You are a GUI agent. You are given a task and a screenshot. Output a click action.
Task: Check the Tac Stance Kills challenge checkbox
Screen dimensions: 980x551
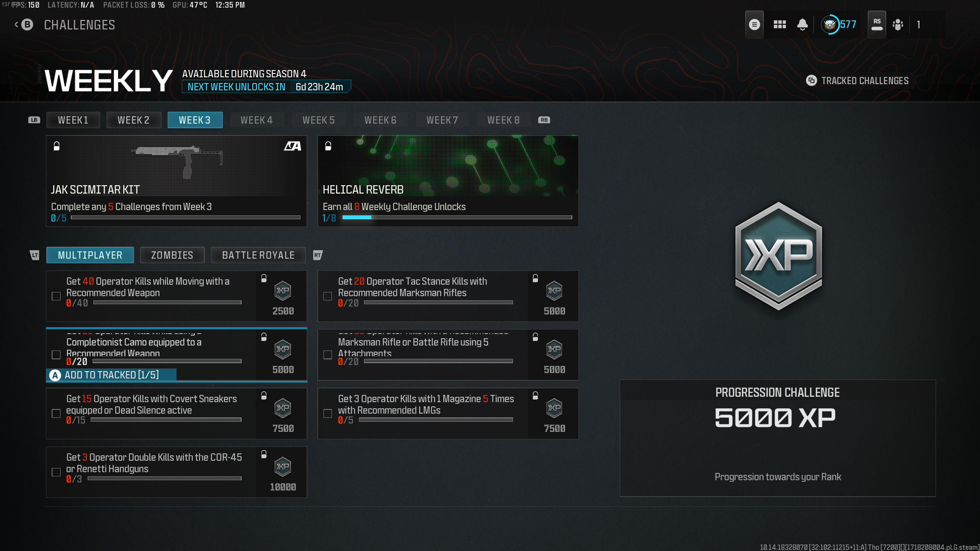[328, 296]
